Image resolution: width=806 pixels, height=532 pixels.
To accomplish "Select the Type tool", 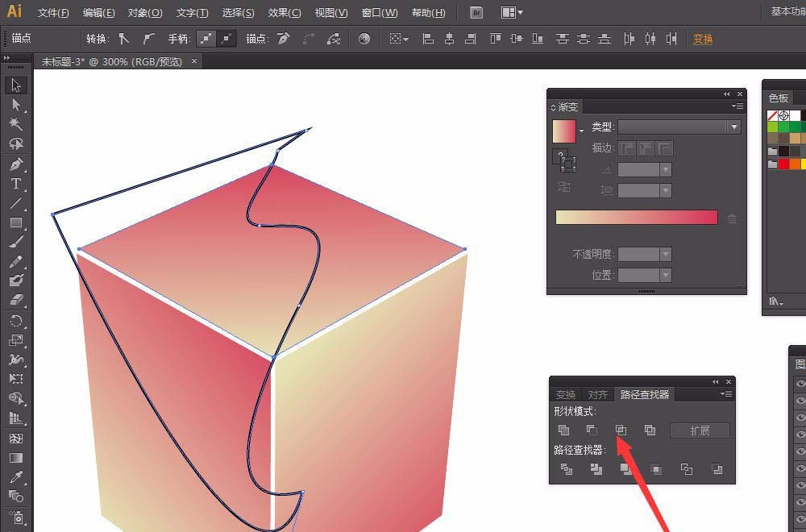I will coord(15,184).
